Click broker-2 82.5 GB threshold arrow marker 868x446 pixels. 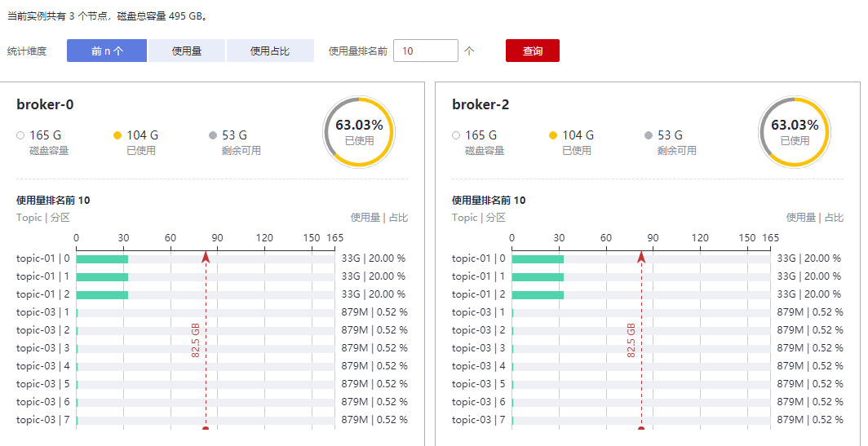[x=641, y=256]
